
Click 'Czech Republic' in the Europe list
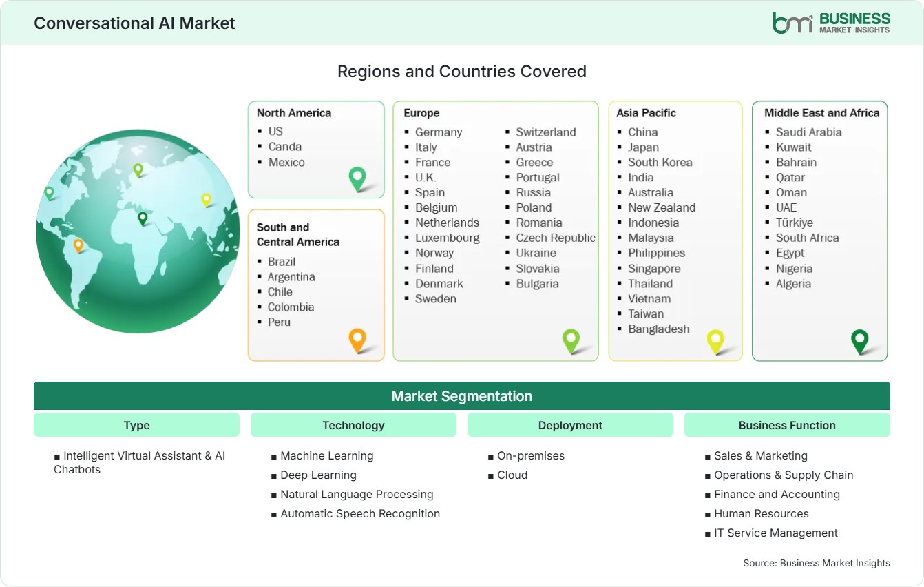(x=556, y=238)
